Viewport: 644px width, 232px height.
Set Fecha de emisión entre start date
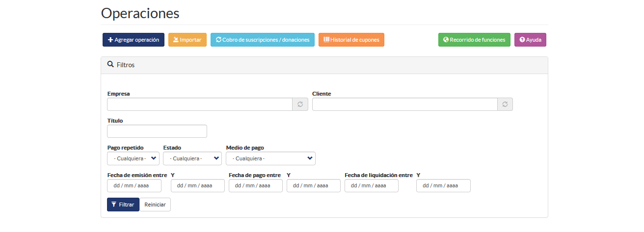pos(134,185)
